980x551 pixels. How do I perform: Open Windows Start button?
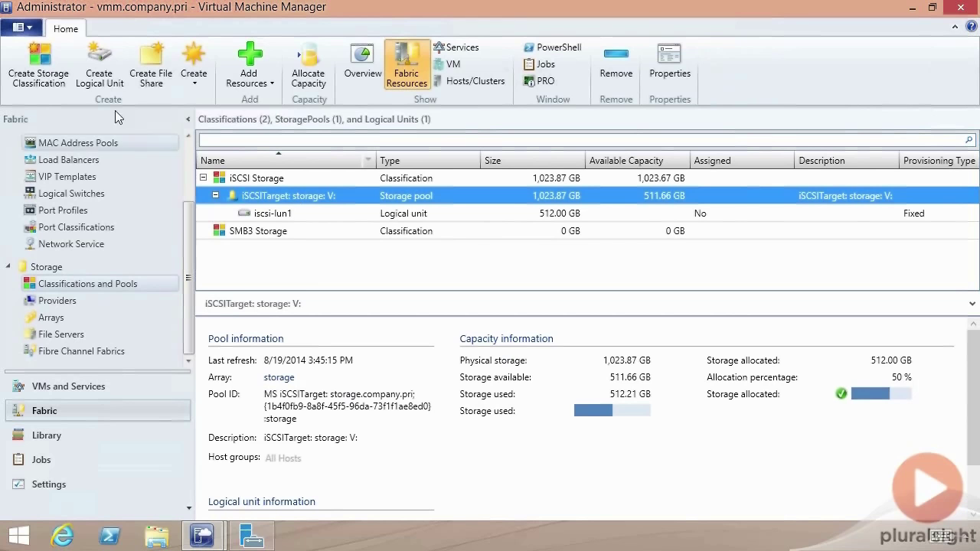click(19, 536)
